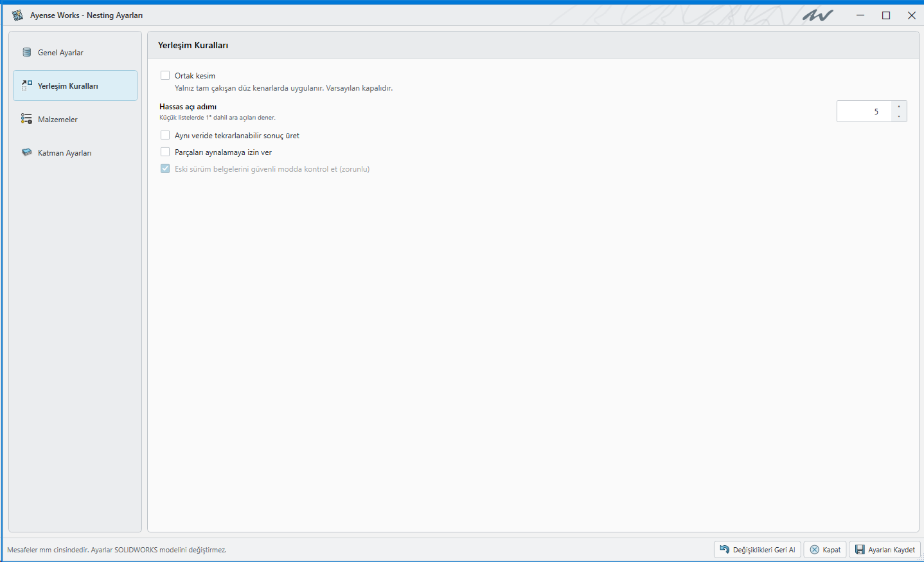This screenshot has width=924, height=562.
Task: Click the undo icon on Değişiklikleri Geri Al
Action: point(725,549)
